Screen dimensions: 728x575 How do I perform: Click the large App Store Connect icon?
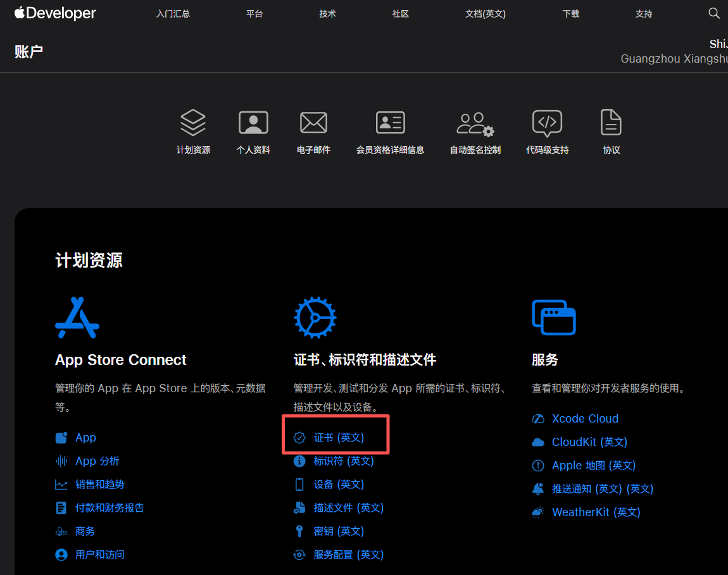[x=77, y=318]
